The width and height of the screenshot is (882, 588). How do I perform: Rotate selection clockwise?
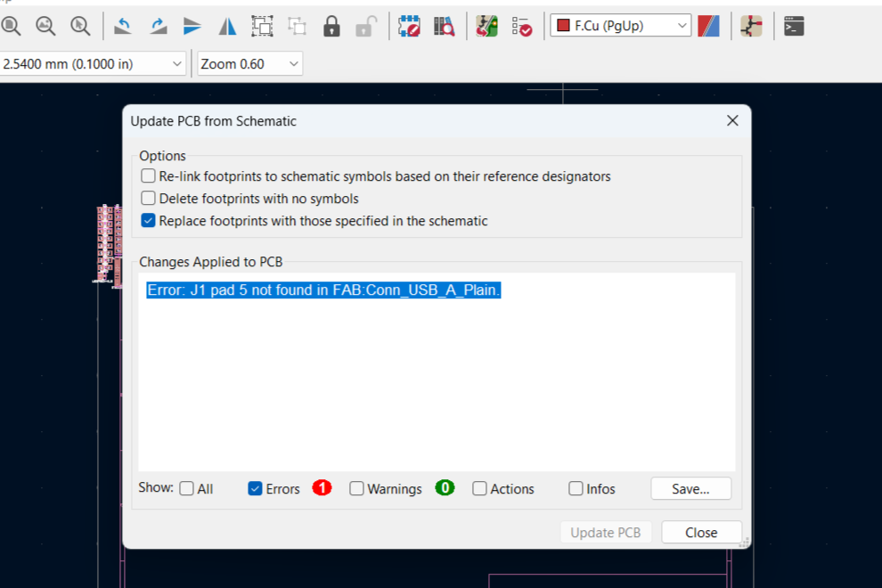click(158, 26)
